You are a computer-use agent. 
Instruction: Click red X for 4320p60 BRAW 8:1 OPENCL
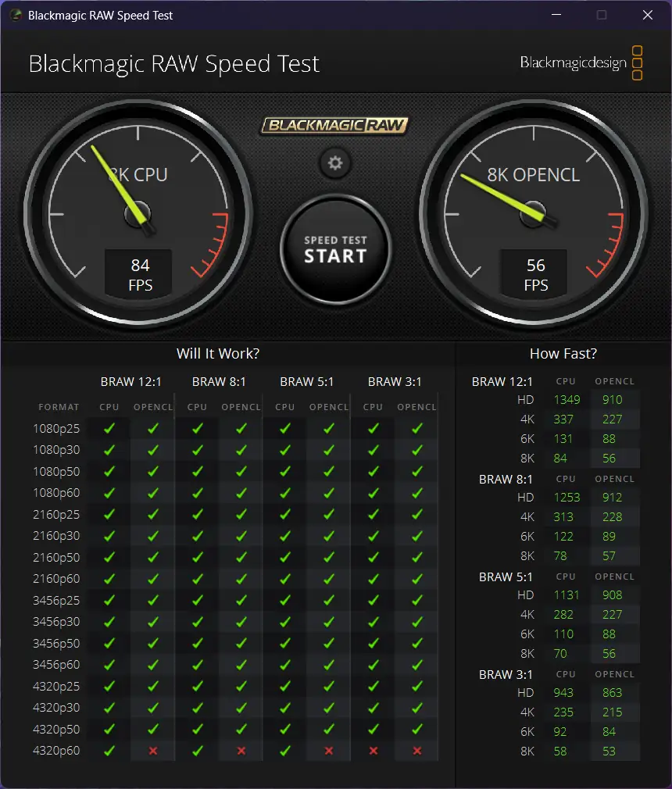[x=241, y=751]
